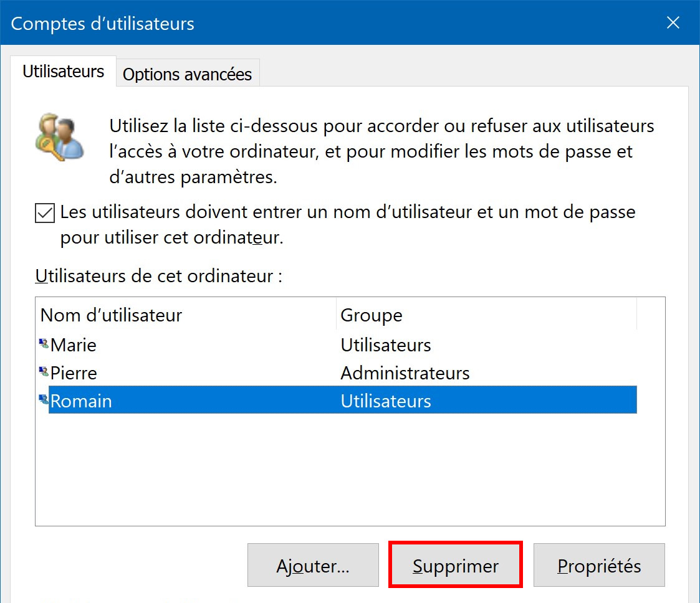Select the Marie user row
This screenshot has height=603, width=700.
[x=337, y=344]
